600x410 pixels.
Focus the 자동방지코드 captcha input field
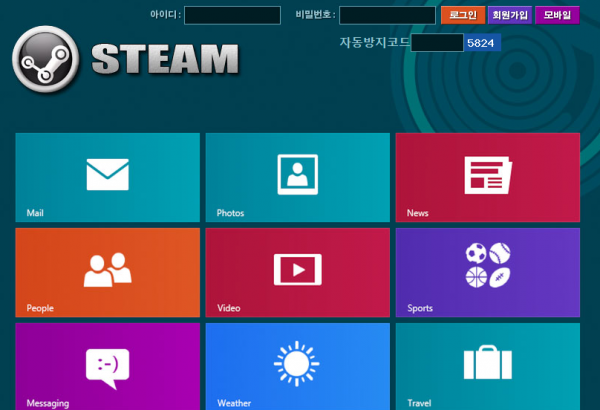click(x=437, y=42)
